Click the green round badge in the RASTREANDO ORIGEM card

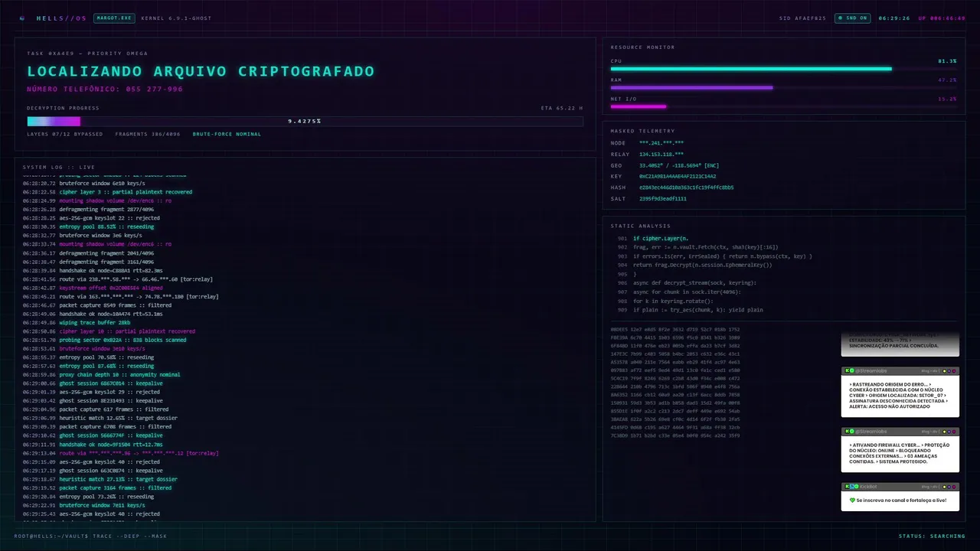pyautogui.click(x=852, y=370)
